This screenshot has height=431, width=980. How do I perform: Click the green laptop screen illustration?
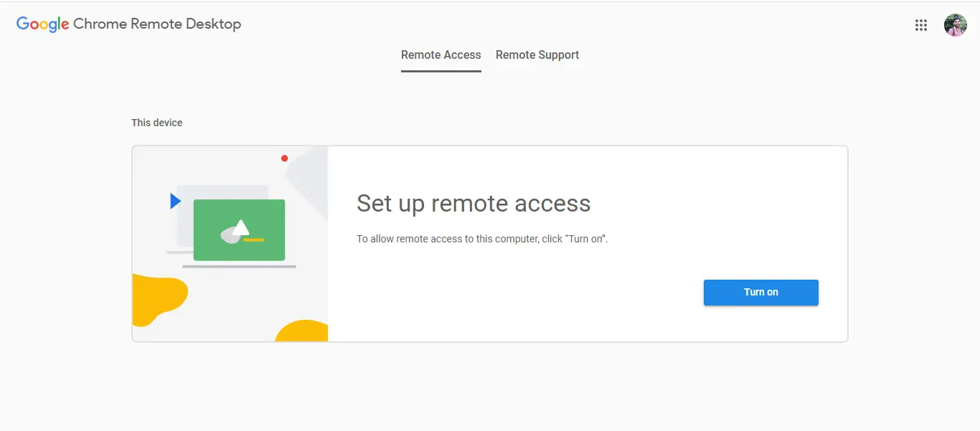[x=240, y=230]
